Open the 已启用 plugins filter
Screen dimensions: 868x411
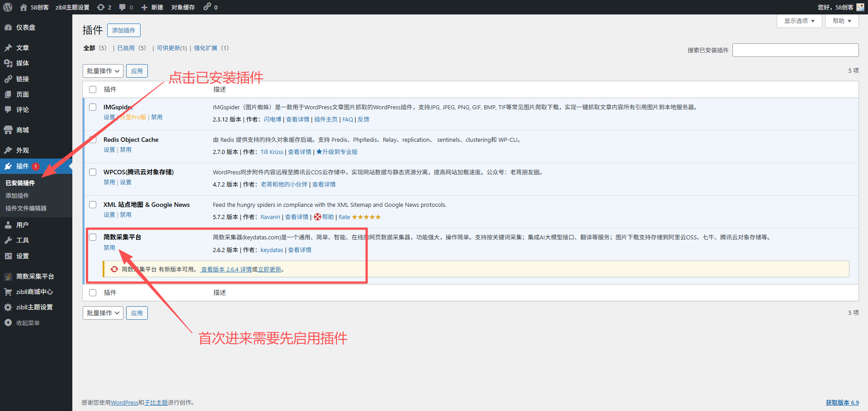(127, 48)
